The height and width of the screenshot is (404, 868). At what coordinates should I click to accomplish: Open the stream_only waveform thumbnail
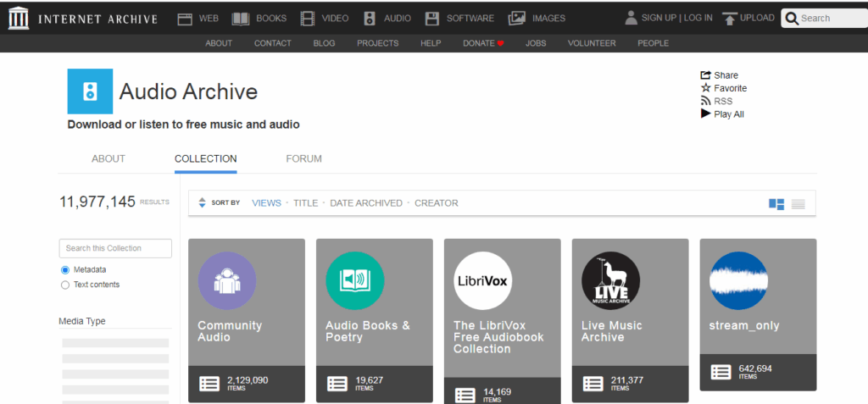(738, 280)
